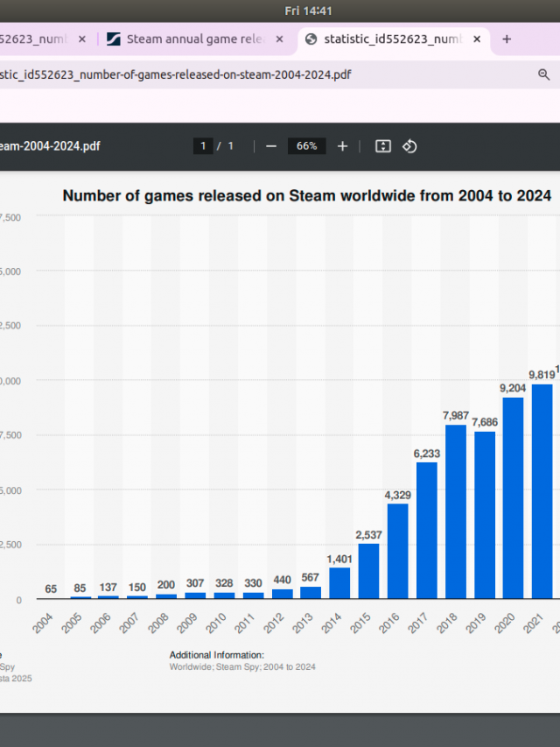
Task: Click the magnifier zoom icon in address bar
Action: click(x=543, y=75)
